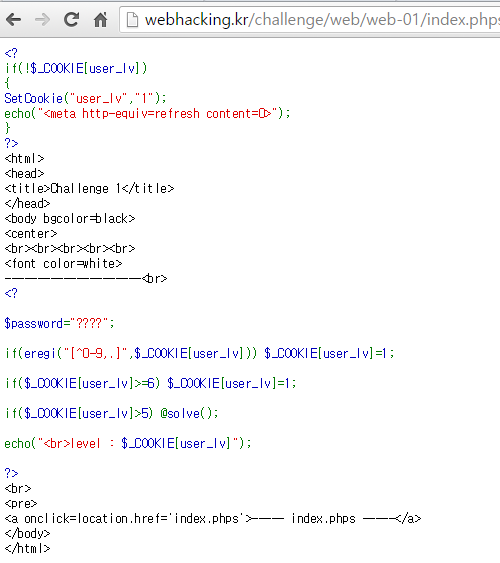The width and height of the screenshot is (500, 563).
Task: Open the home page via house icon
Action: point(100,19)
